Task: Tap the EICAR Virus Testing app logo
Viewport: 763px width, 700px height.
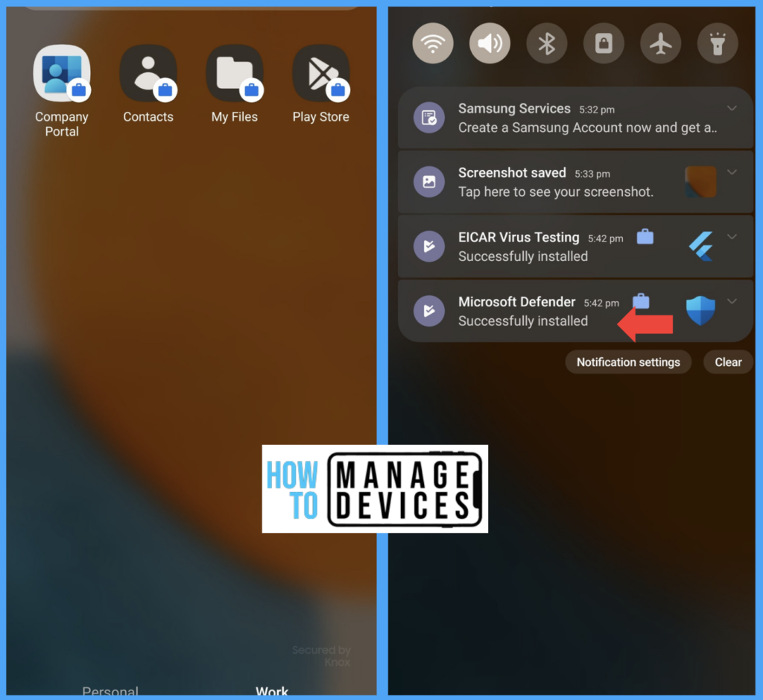Action: [x=701, y=246]
